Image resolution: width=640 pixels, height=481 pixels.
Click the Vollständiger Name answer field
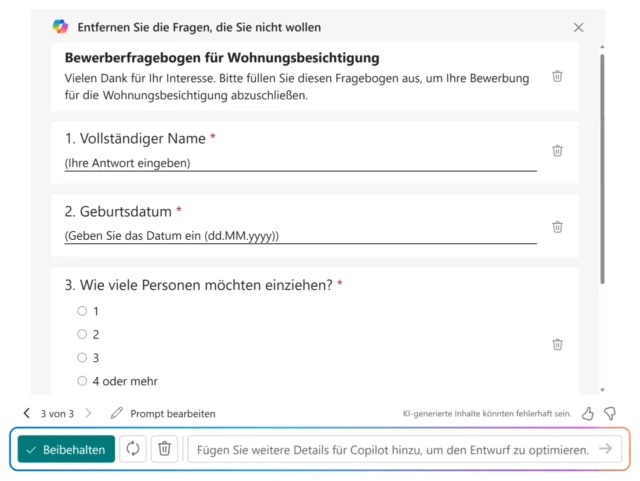(300, 162)
